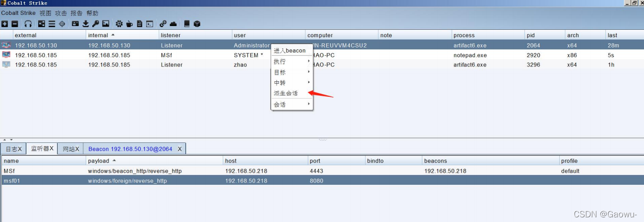
Task: Click the document Office macro icon
Action: (x=139, y=24)
